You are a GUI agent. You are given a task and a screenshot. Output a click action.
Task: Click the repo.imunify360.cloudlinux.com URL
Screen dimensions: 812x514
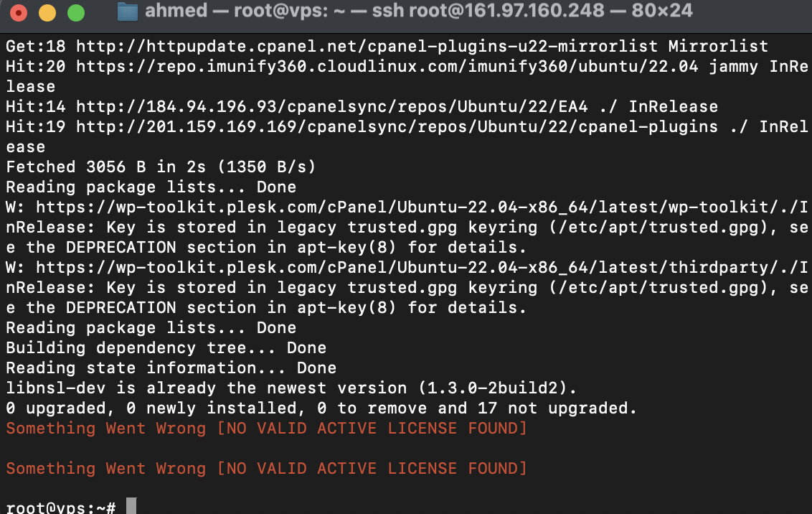click(387, 66)
